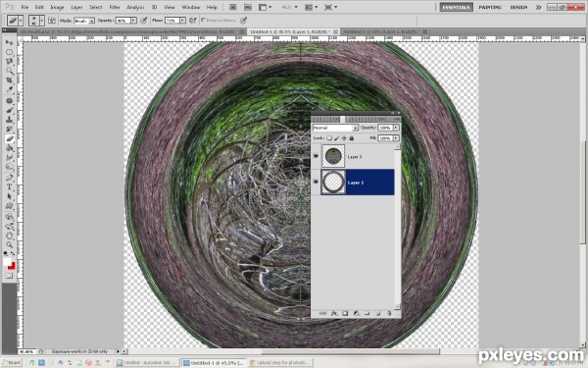Reset default foreground and background colors
This screenshot has height=368, width=588.
click(6, 254)
